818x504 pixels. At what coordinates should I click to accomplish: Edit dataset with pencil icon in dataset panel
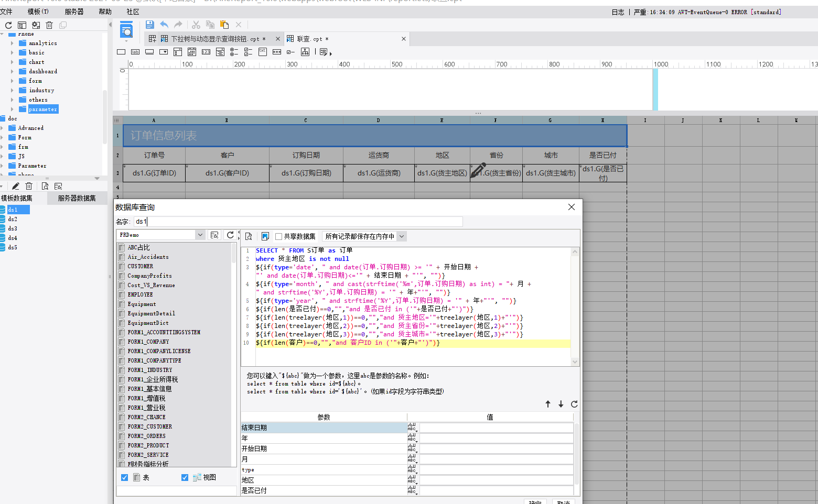coord(16,186)
